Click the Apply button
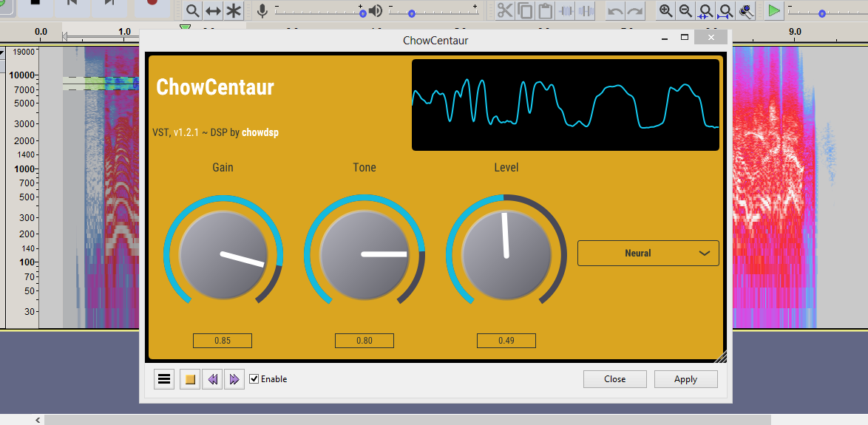 click(x=686, y=379)
